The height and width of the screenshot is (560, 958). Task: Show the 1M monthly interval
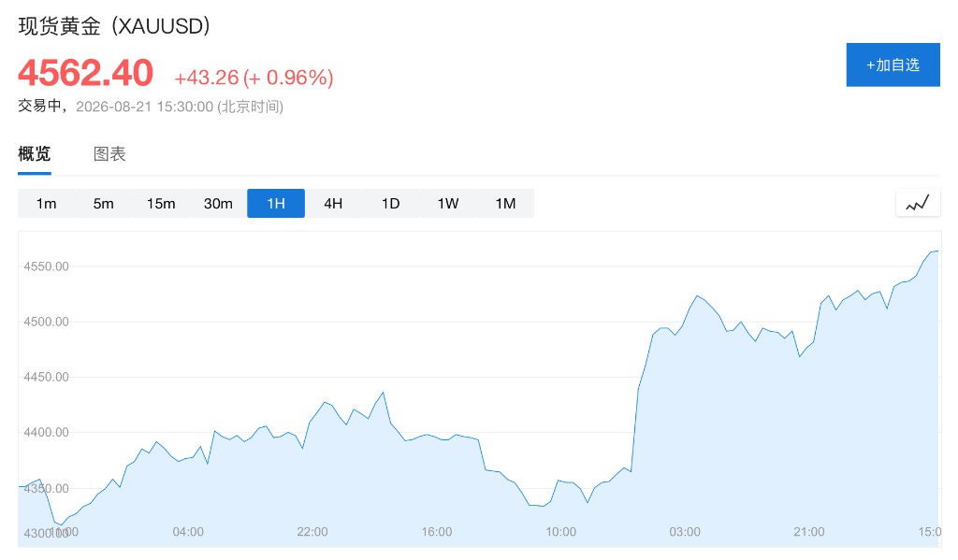[505, 204]
